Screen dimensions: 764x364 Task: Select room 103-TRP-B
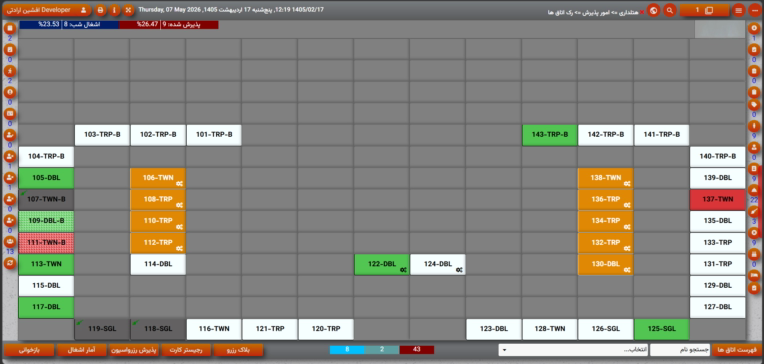102,135
